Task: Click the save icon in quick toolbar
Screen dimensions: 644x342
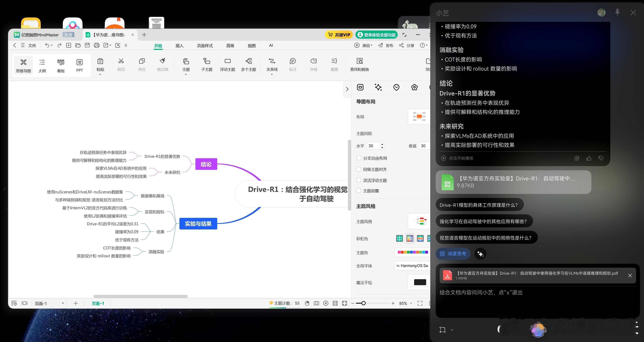Action: pos(87,45)
